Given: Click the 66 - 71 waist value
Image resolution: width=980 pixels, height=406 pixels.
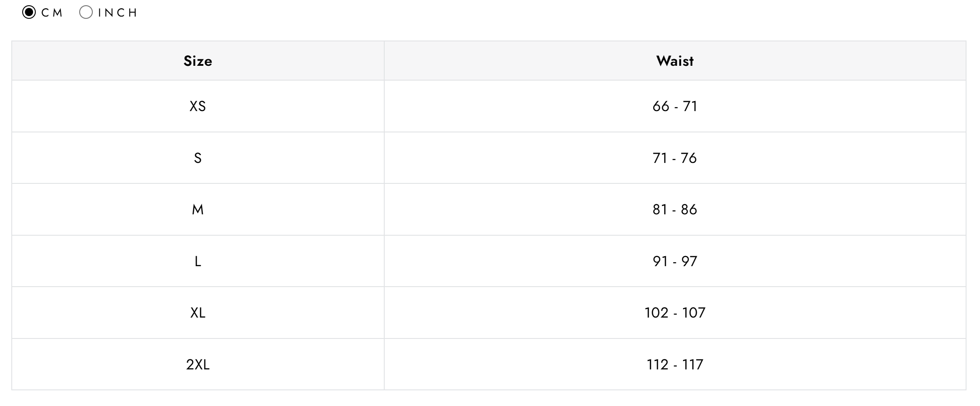Looking at the screenshot, I should (675, 106).
